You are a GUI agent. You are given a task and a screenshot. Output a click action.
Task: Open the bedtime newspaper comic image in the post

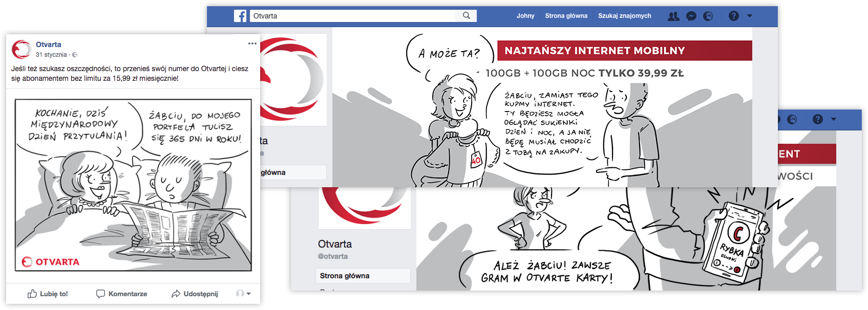click(133, 185)
